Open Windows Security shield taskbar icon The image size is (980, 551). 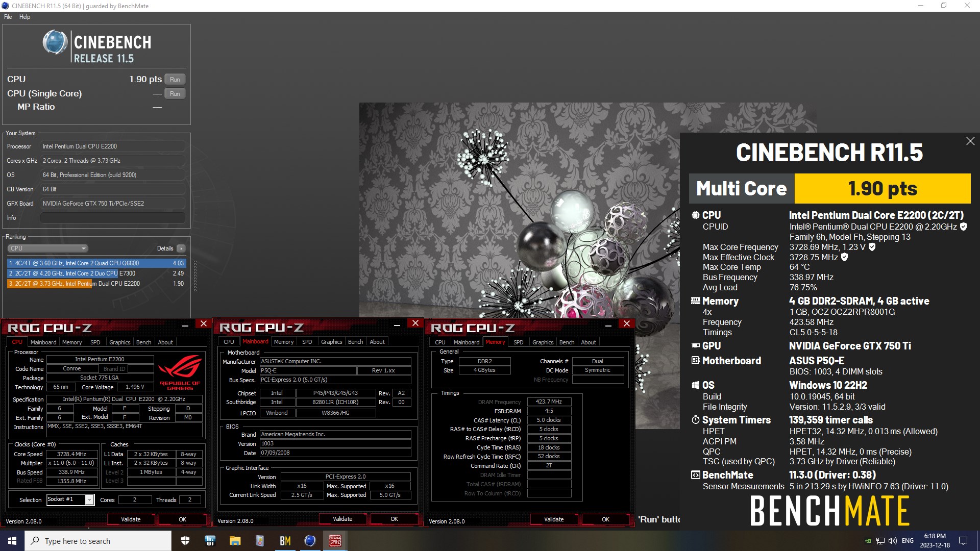pos(185,541)
